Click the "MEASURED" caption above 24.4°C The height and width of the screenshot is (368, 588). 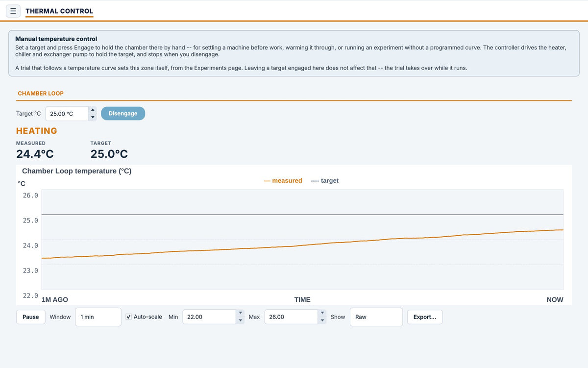click(31, 143)
